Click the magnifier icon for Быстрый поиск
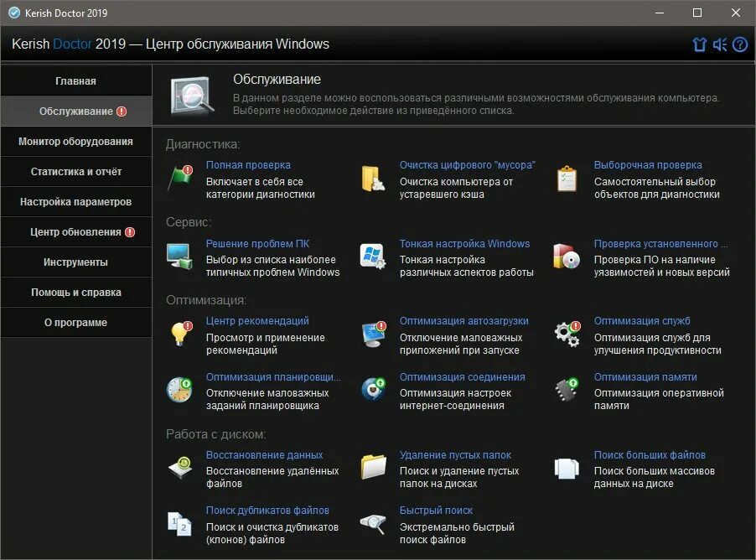Screen dimensions: 756x560 point(373,524)
